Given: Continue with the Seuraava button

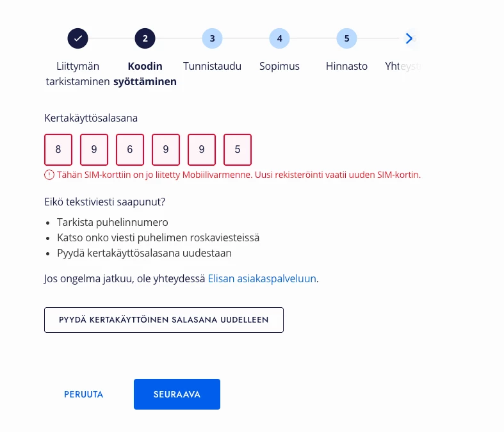Looking at the screenshot, I should click(x=177, y=394).
